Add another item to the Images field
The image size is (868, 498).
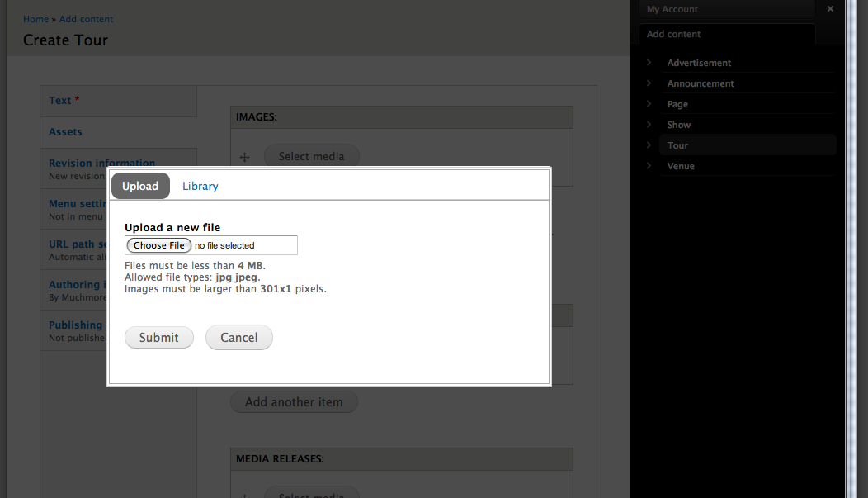coord(294,401)
